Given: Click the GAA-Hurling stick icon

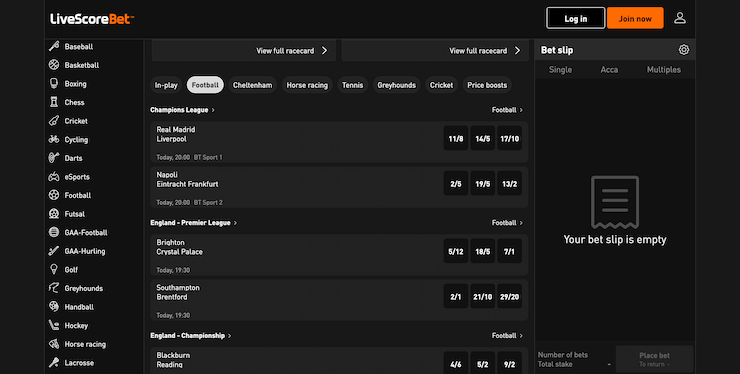Looking at the screenshot, I should [x=54, y=251].
